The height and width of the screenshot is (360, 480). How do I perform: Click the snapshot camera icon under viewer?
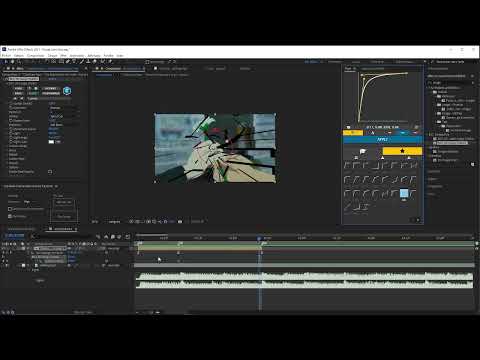[180, 221]
